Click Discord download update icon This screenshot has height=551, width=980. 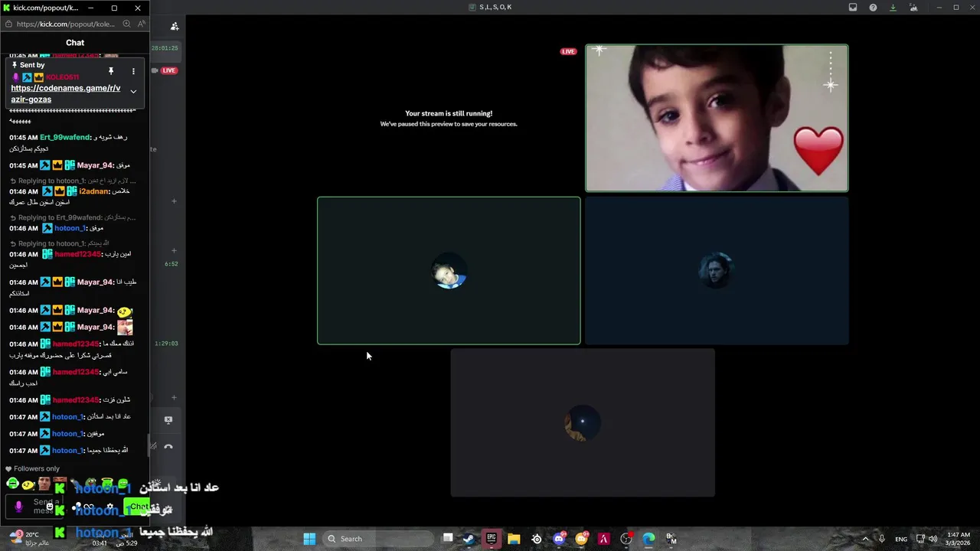893,8
